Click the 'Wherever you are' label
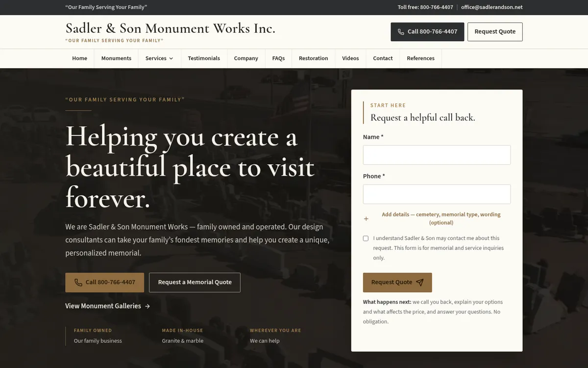Image resolution: width=588 pixels, height=368 pixels. tap(275, 331)
